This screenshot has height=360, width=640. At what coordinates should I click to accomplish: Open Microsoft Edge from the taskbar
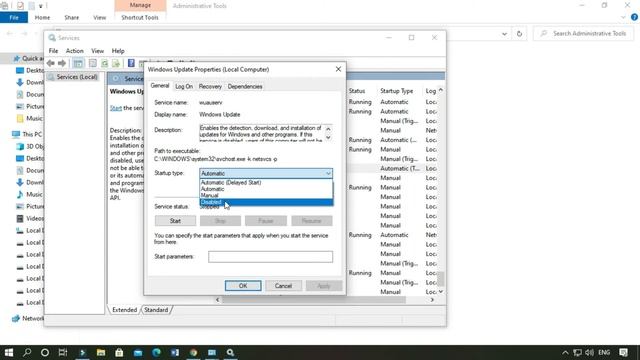(156, 352)
